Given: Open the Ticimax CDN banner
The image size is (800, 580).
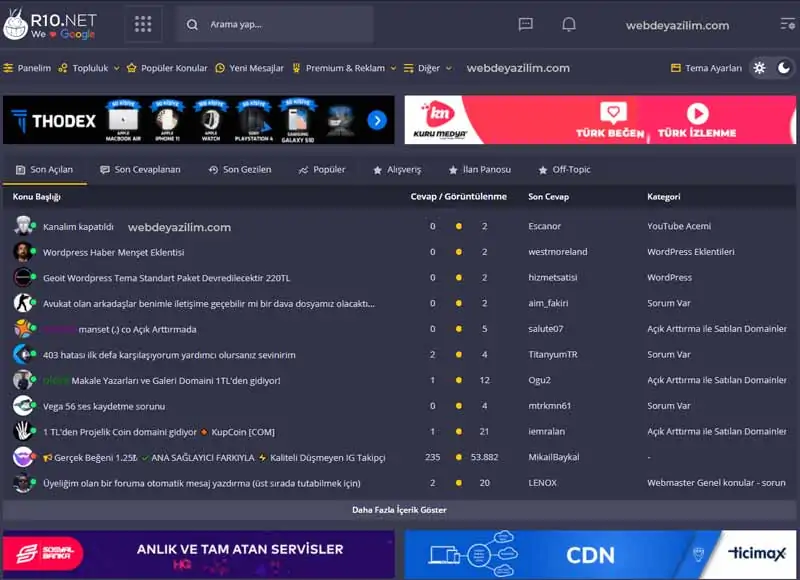Looking at the screenshot, I should [600, 554].
